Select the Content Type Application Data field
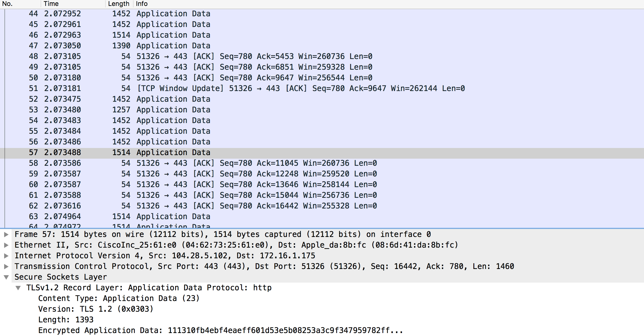This screenshot has height=336, width=644. pyautogui.click(x=119, y=299)
